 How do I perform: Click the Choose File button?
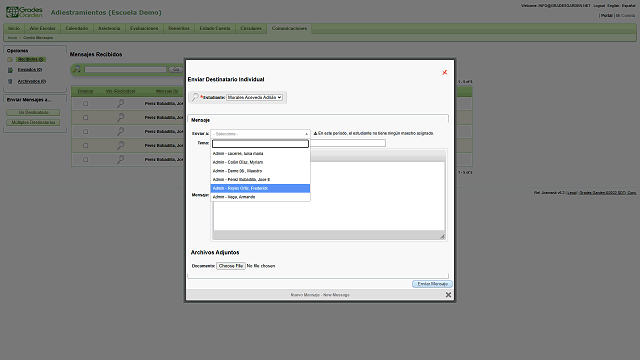tap(231, 266)
